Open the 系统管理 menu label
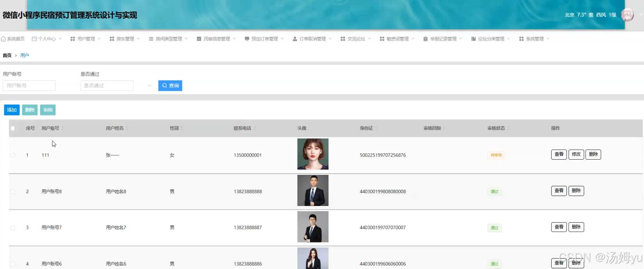The image size is (644, 269). (x=535, y=39)
